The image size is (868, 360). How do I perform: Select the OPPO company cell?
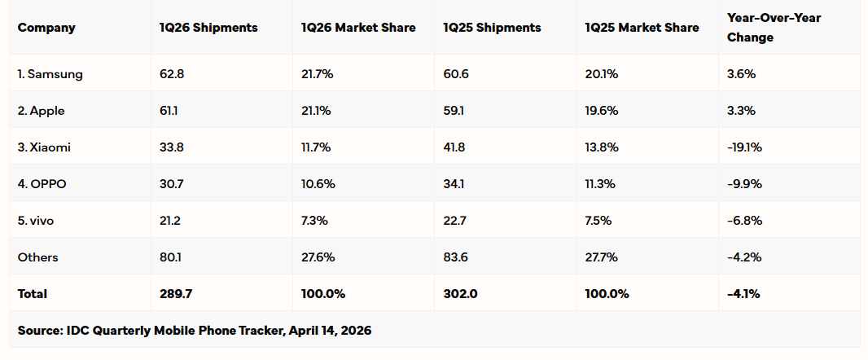pos(42,184)
